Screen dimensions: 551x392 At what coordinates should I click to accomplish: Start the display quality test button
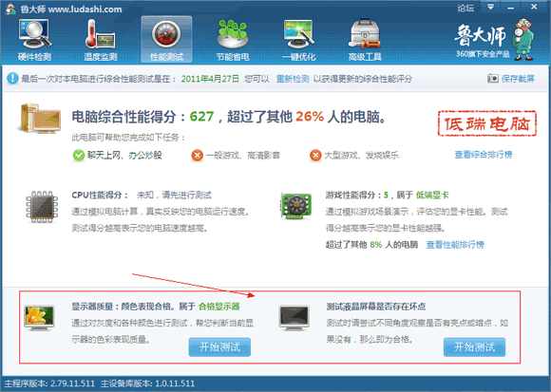[x=219, y=347]
